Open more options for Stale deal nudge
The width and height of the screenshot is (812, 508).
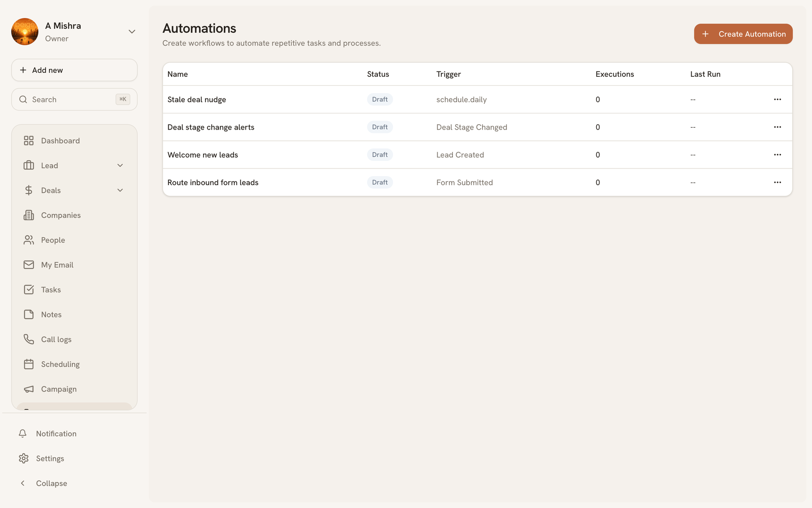[x=777, y=99]
